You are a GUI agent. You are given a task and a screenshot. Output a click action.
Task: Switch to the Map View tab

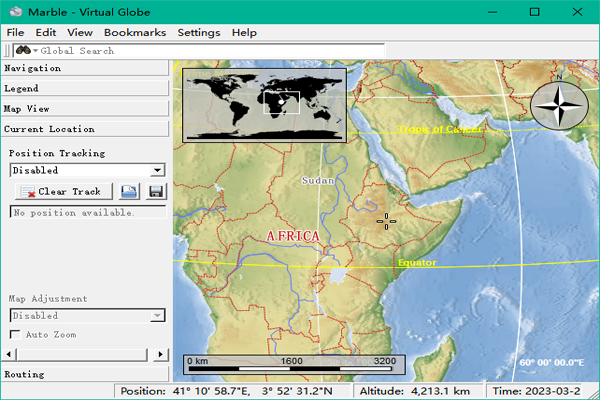pos(85,109)
